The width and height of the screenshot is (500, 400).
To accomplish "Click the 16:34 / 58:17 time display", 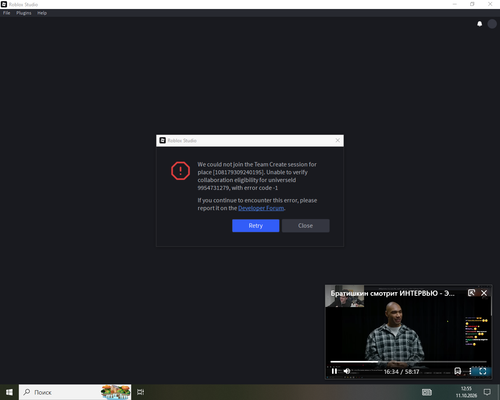I will [401, 372].
